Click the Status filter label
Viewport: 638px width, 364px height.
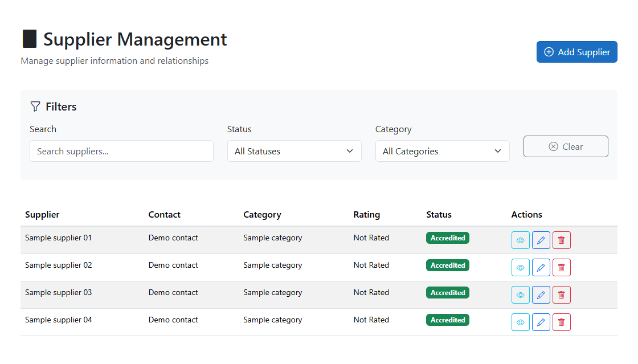click(x=239, y=129)
